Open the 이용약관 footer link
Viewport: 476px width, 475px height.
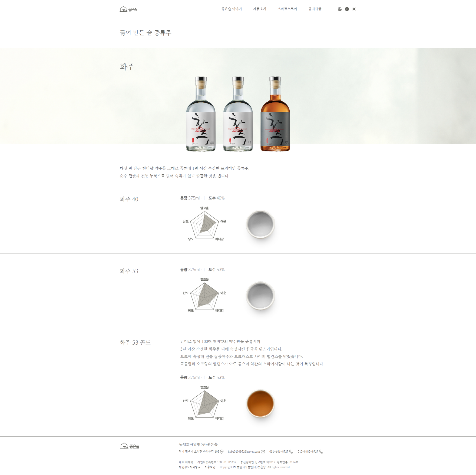(x=210, y=467)
